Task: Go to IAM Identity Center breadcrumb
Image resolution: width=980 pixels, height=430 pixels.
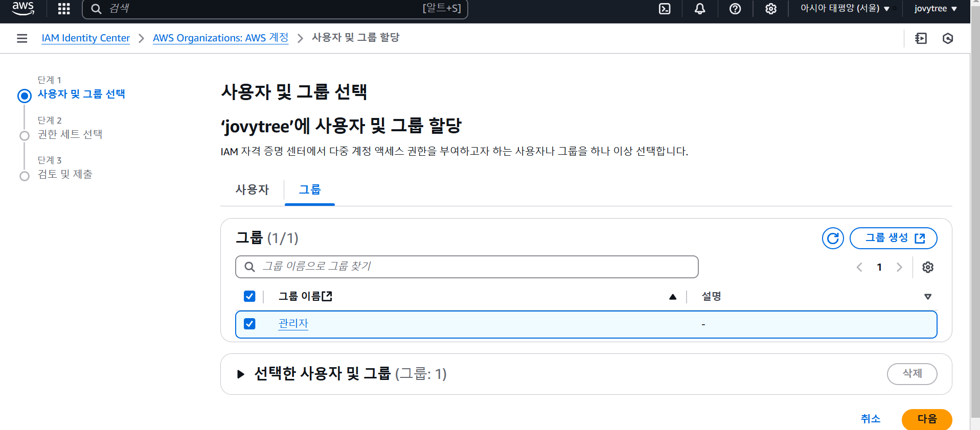Action: pyautogui.click(x=85, y=38)
